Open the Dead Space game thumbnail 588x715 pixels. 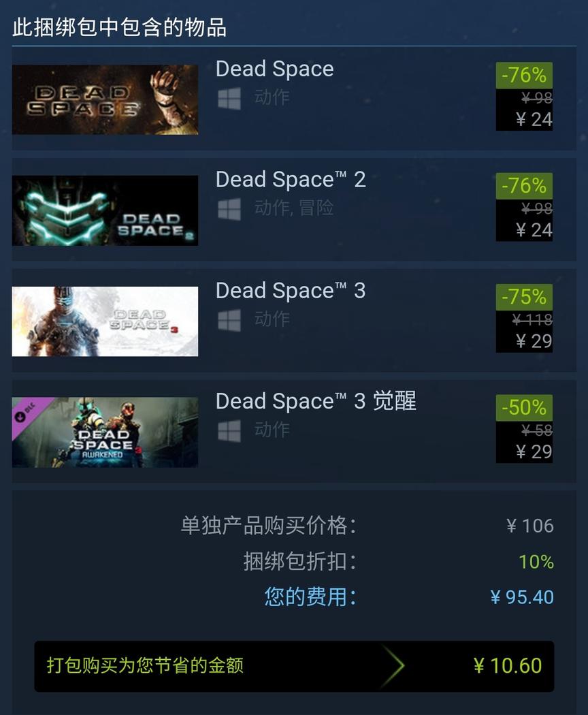pyautogui.click(x=105, y=99)
